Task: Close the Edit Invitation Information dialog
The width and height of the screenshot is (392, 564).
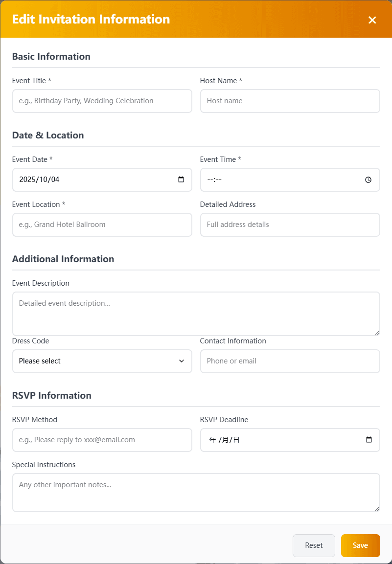Action: (x=372, y=20)
